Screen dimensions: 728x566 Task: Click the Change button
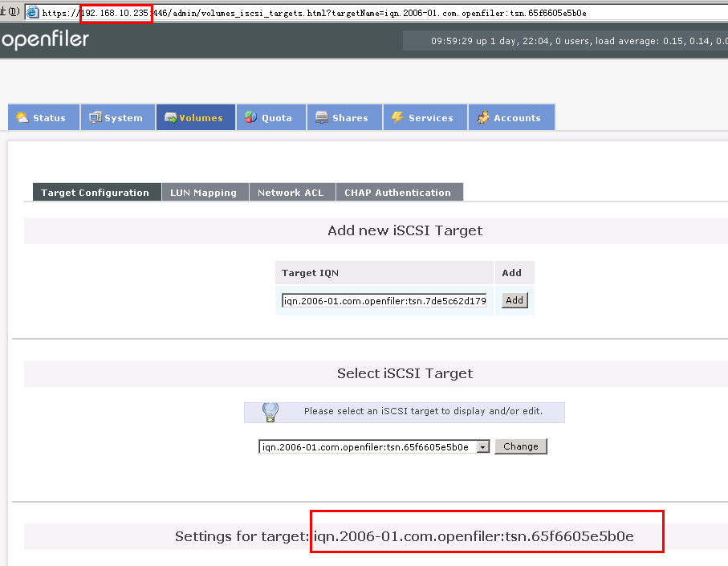(521, 446)
